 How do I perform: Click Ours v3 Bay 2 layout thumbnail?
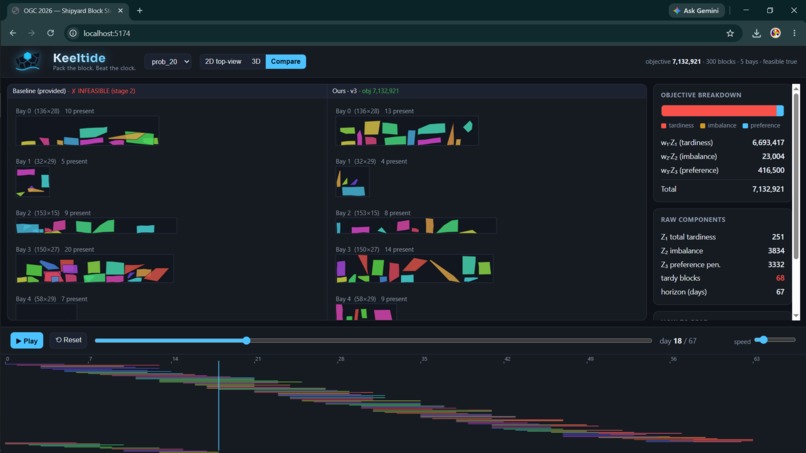coord(416,226)
